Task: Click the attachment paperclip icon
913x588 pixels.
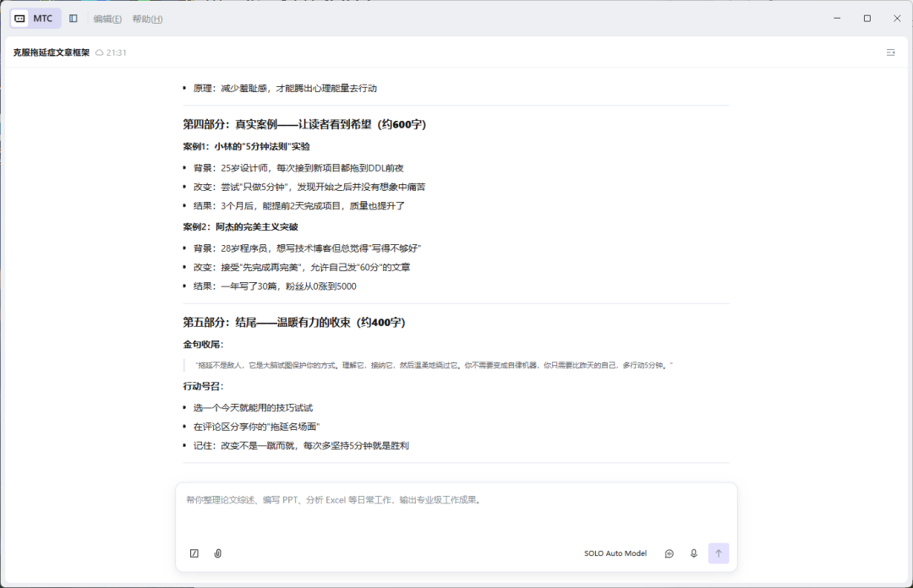Action: click(x=218, y=553)
